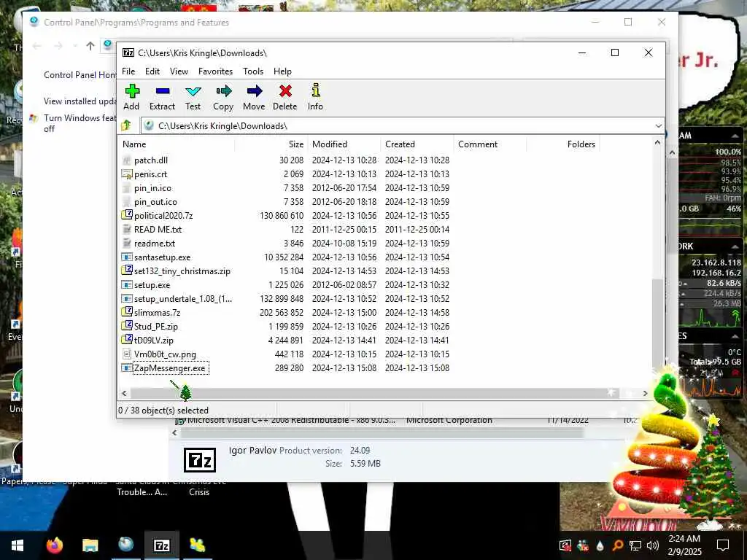Select the pin_out.ico file

155,201
